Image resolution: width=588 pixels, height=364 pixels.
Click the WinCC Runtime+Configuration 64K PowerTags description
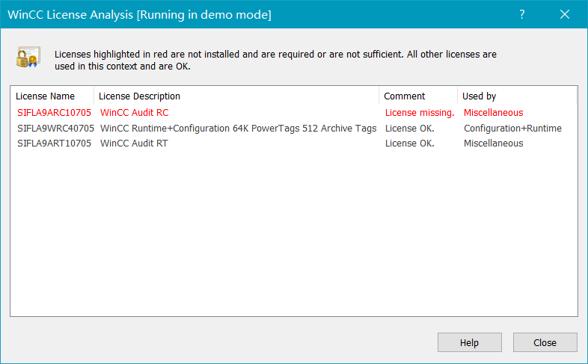pos(238,129)
